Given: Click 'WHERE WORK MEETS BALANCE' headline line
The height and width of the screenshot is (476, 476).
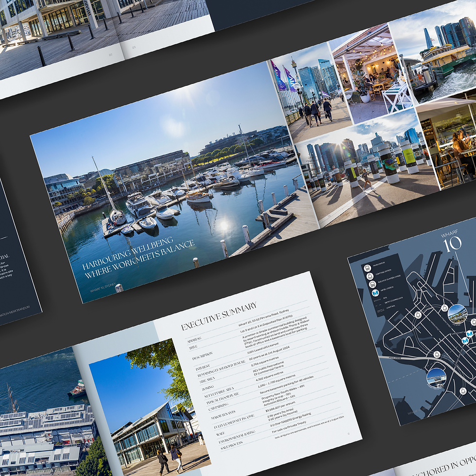Looking at the screenshot, I should tap(139, 259).
